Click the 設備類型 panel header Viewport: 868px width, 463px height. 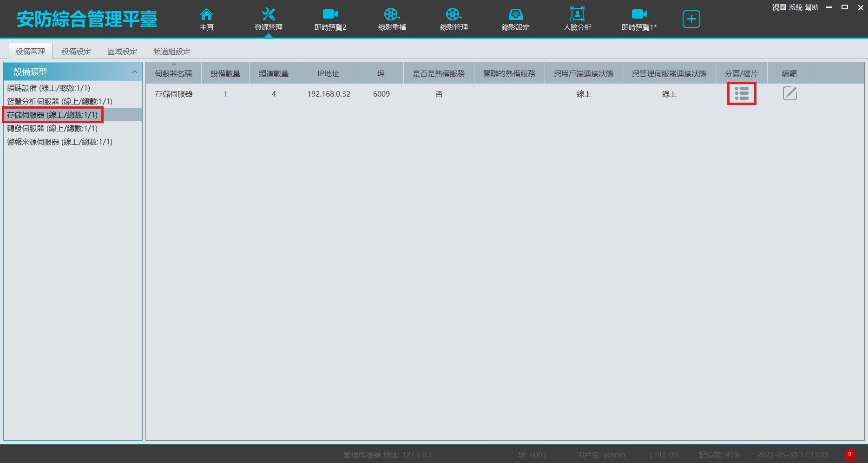coord(73,72)
